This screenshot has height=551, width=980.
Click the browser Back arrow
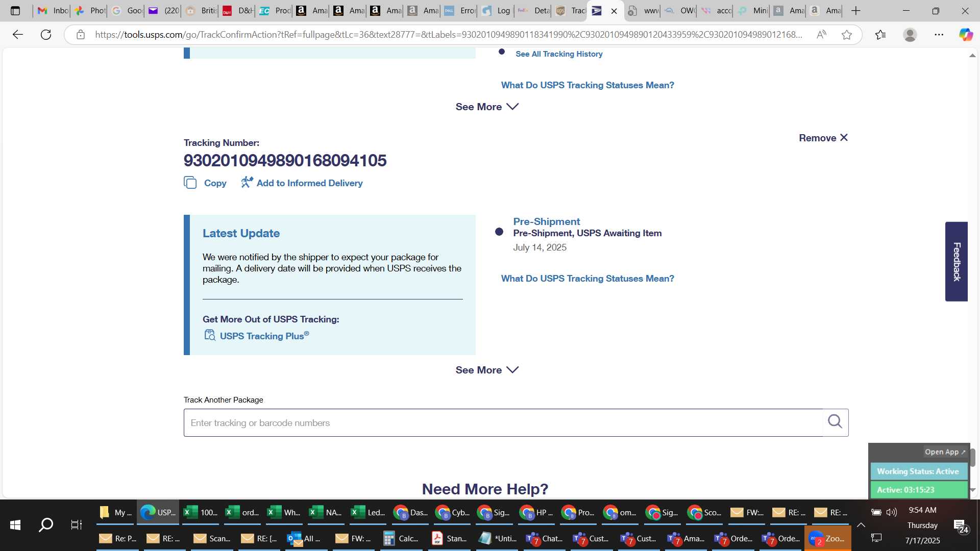click(x=18, y=35)
